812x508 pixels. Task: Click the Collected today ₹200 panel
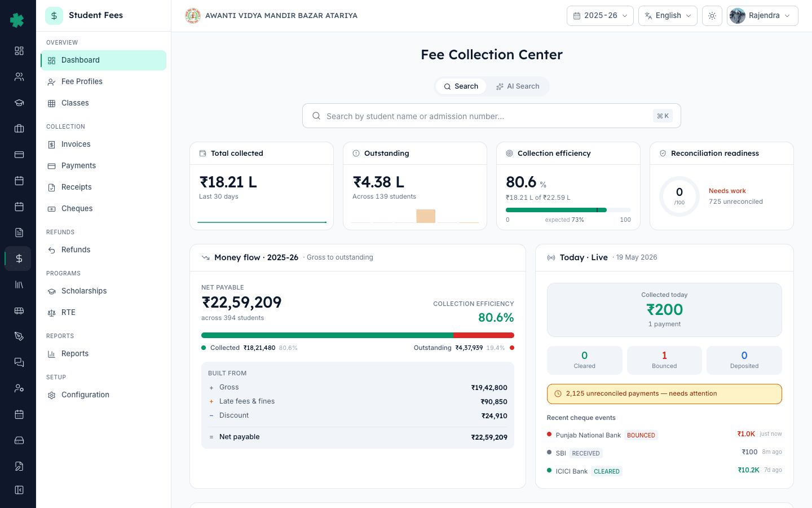point(664,310)
